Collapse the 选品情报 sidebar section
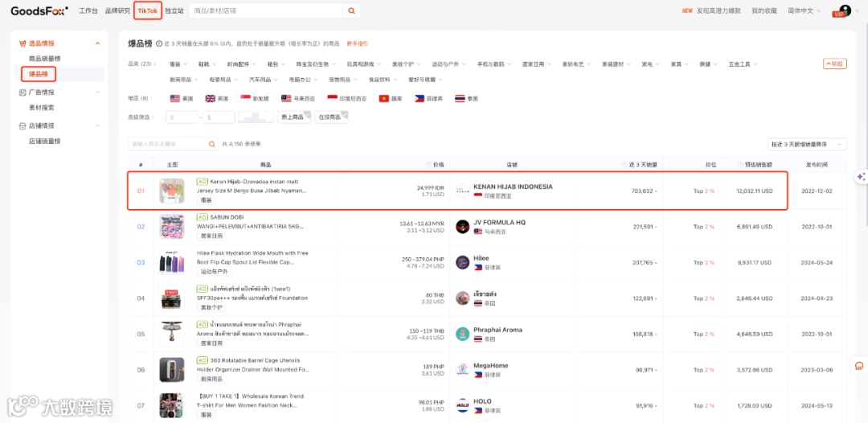 pyautogui.click(x=97, y=43)
